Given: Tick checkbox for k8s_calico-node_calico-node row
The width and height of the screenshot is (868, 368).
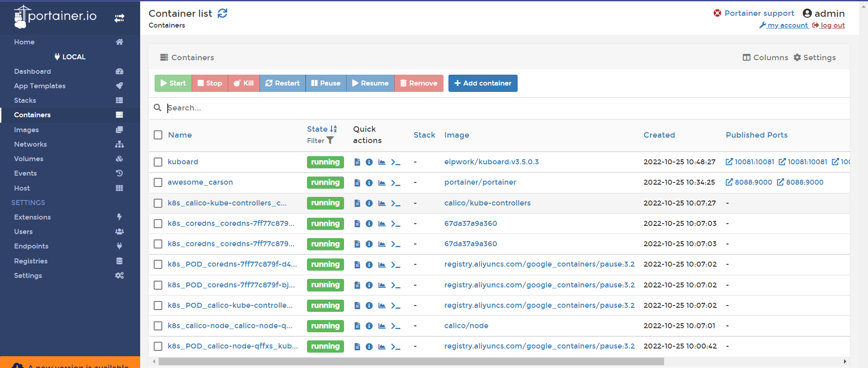Looking at the screenshot, I should (x=158, y=326).
